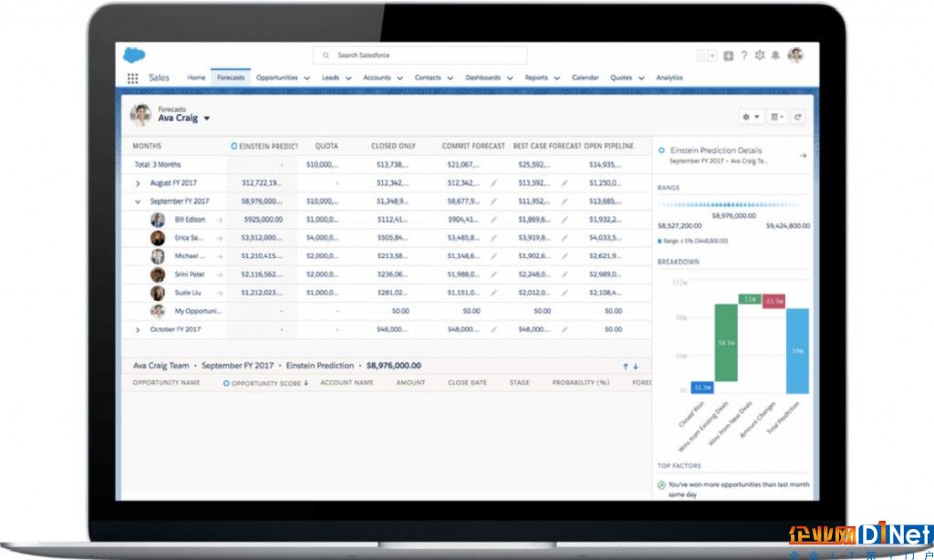Edit September FY 2017 commit forecast pencil
Screen dimensions: 934x560
(493, 202)
